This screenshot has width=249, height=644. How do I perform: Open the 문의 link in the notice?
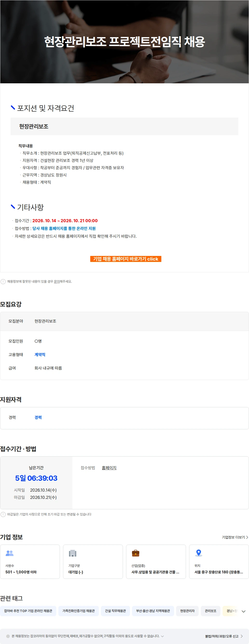[x=57, y=281]
